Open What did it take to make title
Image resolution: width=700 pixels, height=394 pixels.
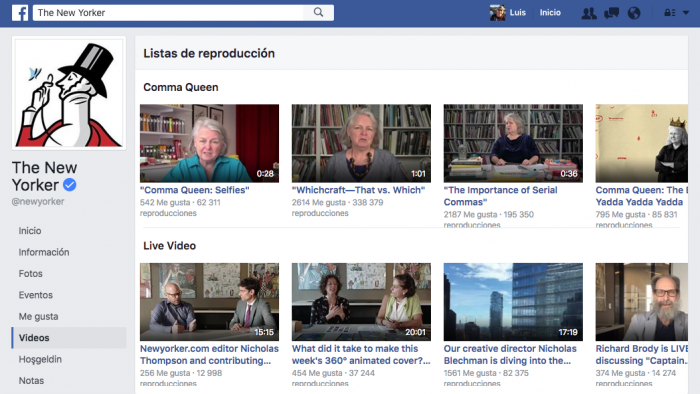tap(361, 355)
